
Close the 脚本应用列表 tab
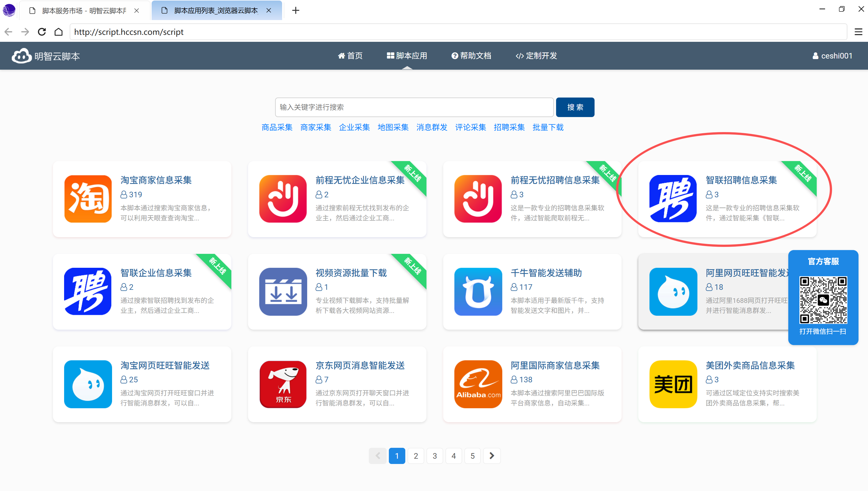(269, 11)
